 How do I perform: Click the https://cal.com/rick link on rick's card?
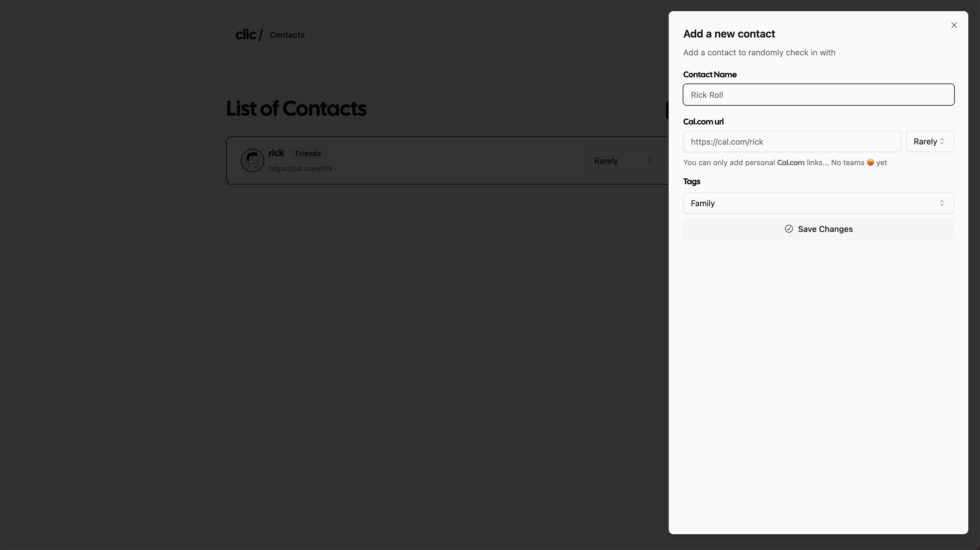[301, 168]
